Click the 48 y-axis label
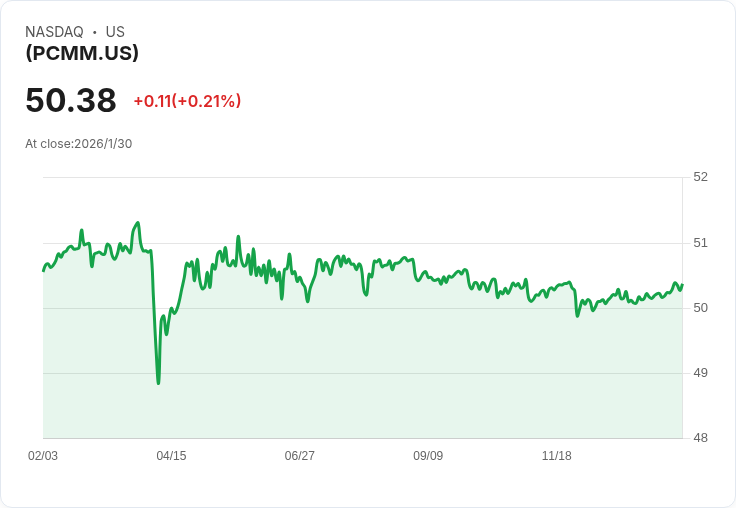 tap(700, 438)
